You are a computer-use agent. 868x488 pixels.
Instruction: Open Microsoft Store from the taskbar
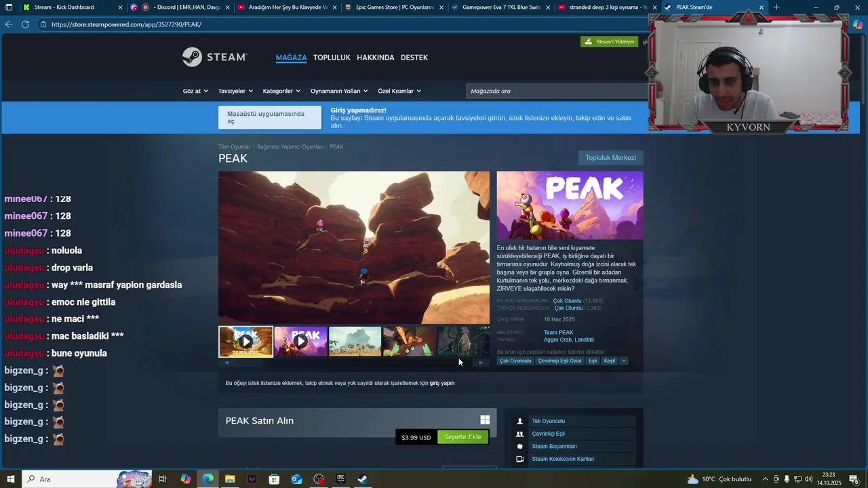[x=274, y=479]
